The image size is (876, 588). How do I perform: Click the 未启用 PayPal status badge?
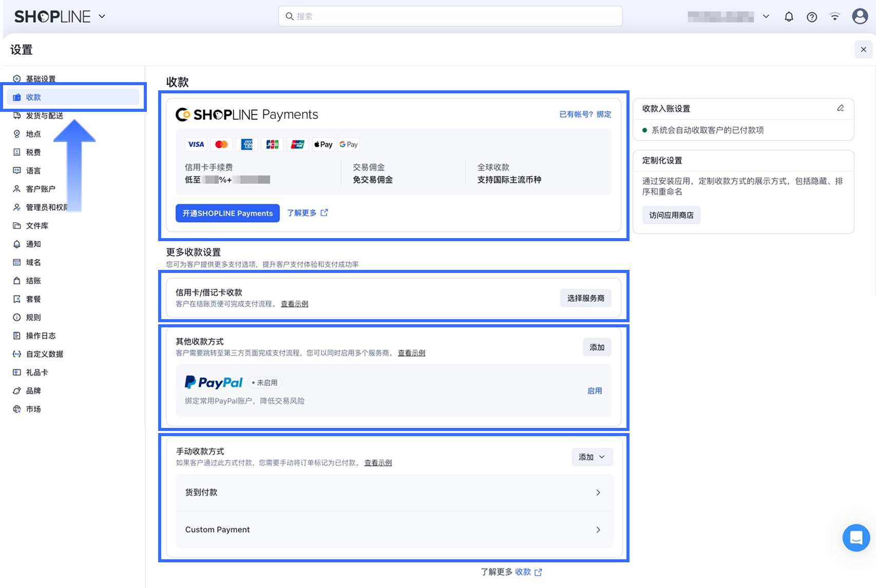[265, 383]
